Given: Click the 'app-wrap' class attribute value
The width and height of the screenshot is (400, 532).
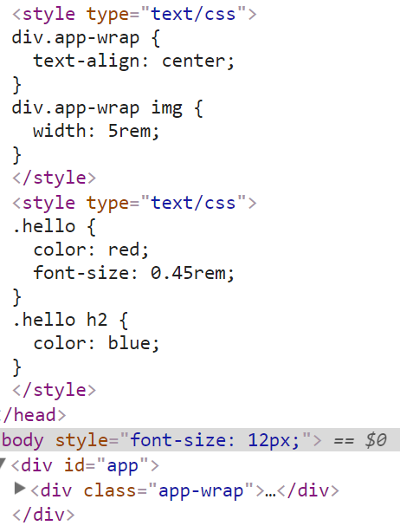Looking at the screenshot, I should [201, 490].
